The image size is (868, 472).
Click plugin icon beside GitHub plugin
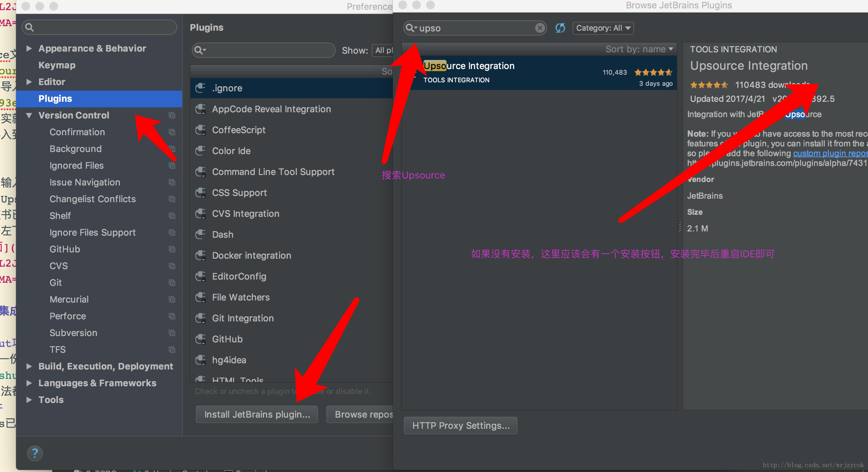[x=201, y=339]
